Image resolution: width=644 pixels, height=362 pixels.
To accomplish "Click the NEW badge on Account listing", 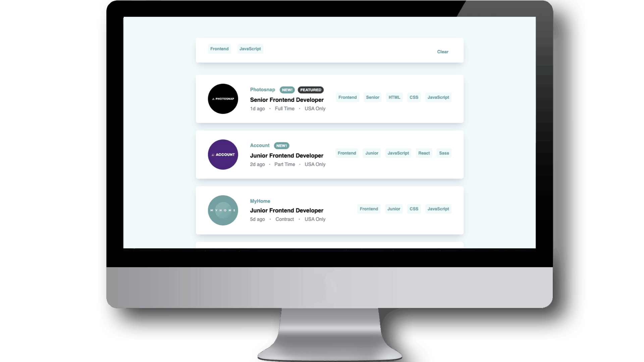I will click(281, 145).
